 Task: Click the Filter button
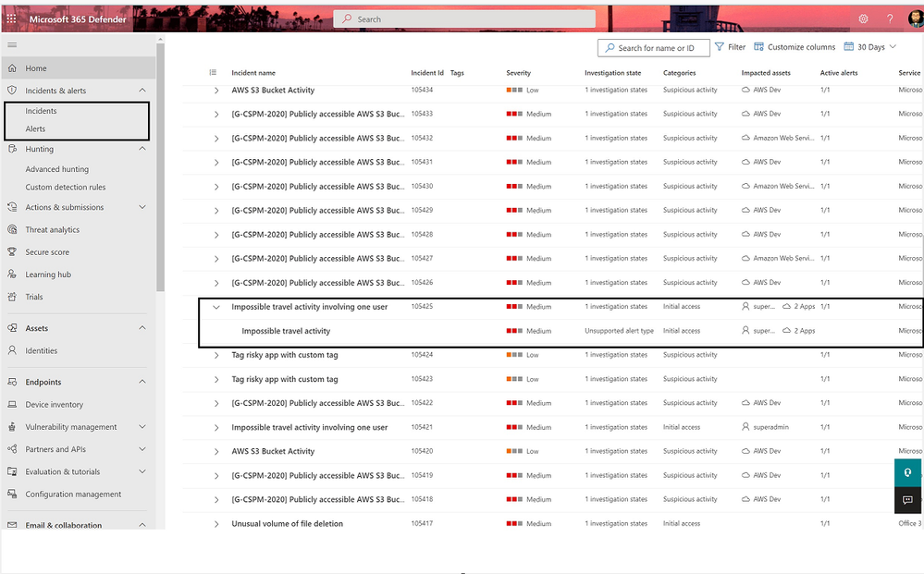[x=730, y=46]
